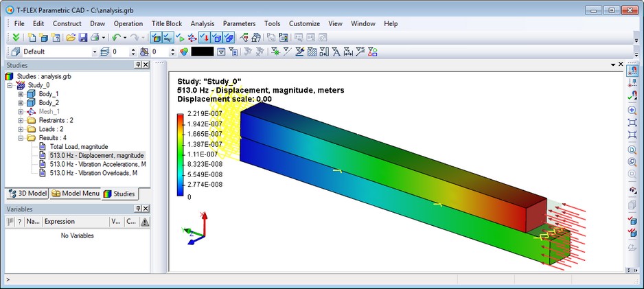This screenshot has height=289, width=644.
Task: Click the color palette icon beside black swatch
Action: pos(183,51)
